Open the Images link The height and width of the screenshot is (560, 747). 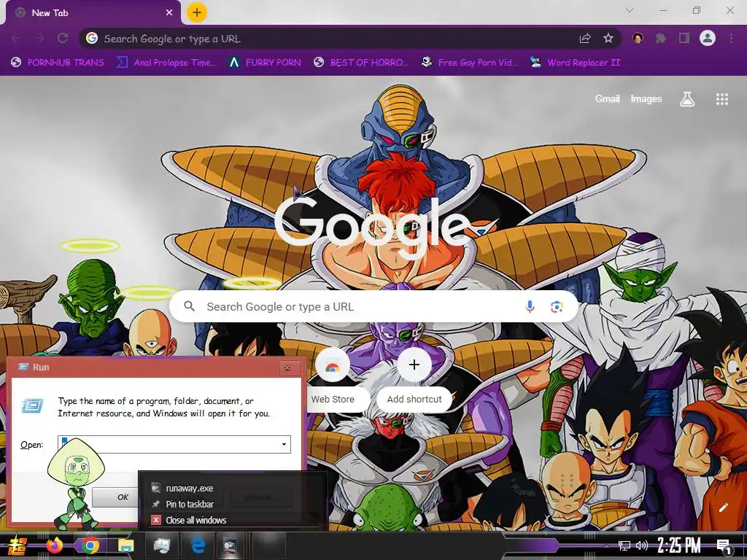point(646,98)
